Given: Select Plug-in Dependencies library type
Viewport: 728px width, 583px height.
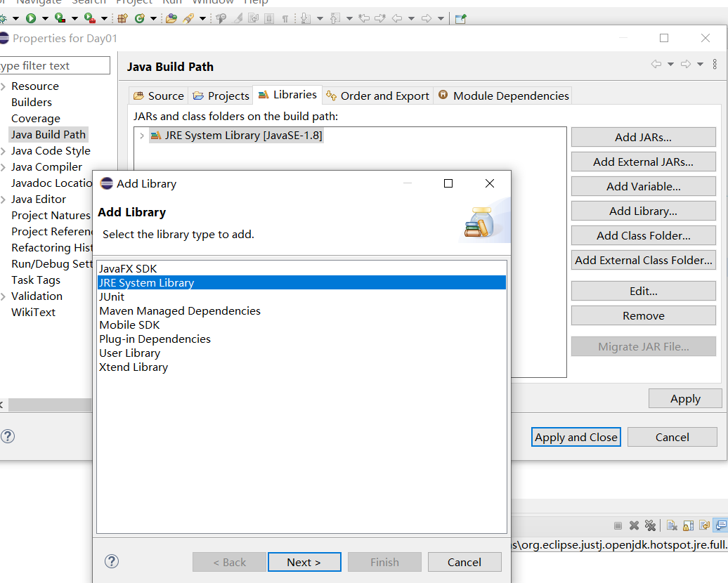Looking at the screenshot, I should tap(301, 339).
